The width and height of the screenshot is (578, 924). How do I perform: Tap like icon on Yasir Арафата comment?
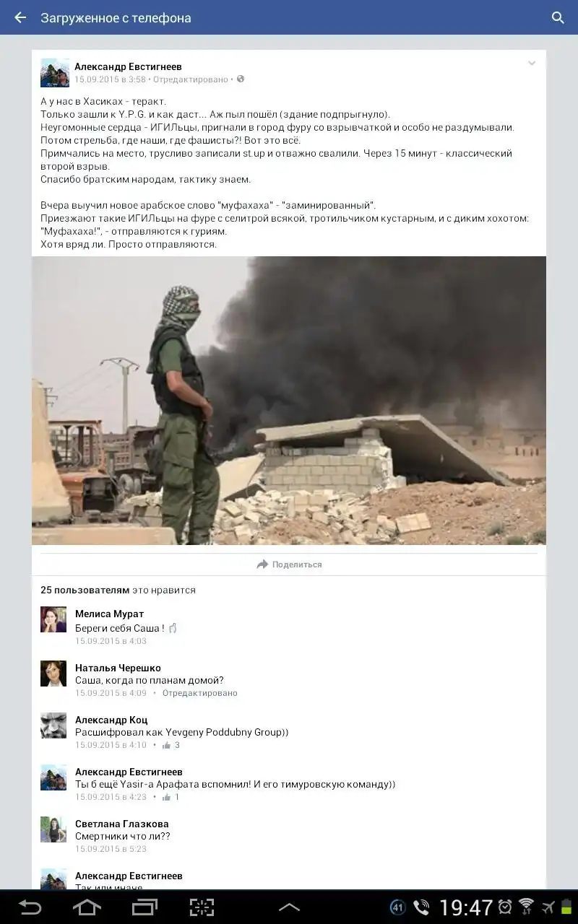pos(167,797)
